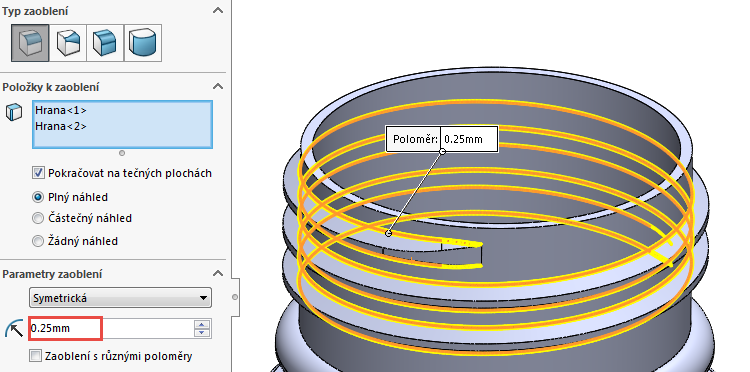
Task: Collapse the Položky k zaoblení section
Action: [218, 87]
